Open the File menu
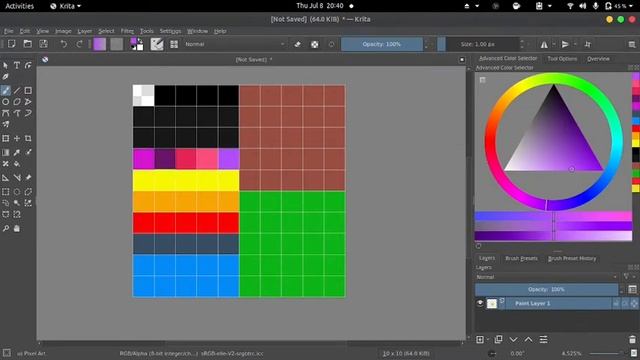640x360 pixels. click(9, 31)
